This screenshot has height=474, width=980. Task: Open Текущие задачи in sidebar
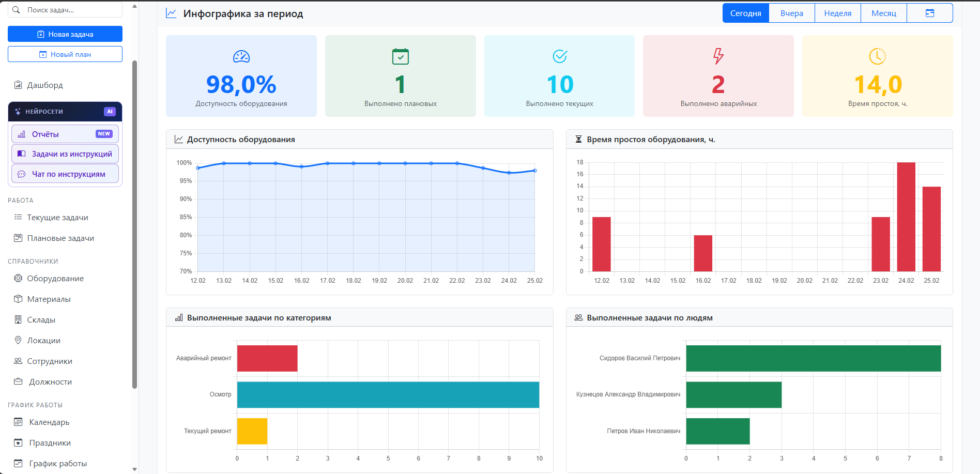pos(57,217)
